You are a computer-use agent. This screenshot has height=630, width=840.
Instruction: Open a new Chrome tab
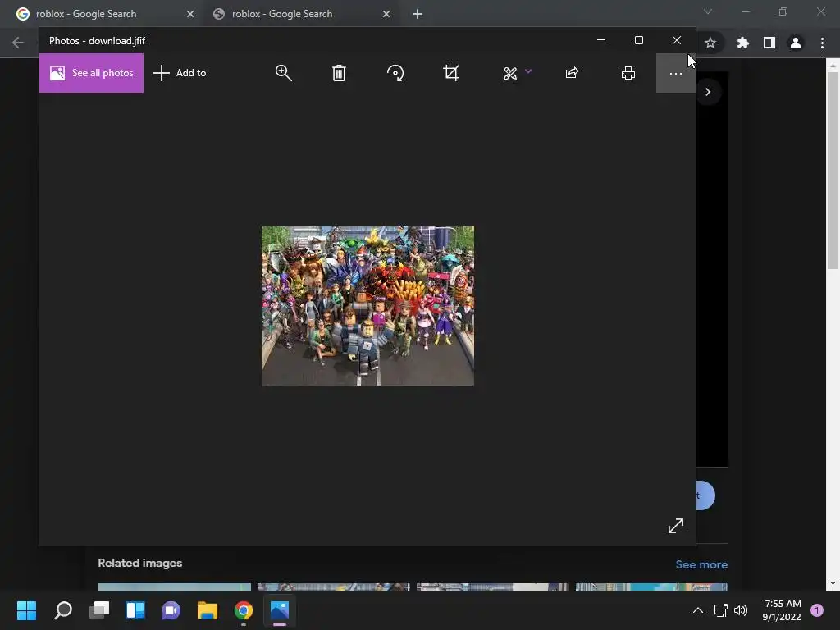point(418,14)
